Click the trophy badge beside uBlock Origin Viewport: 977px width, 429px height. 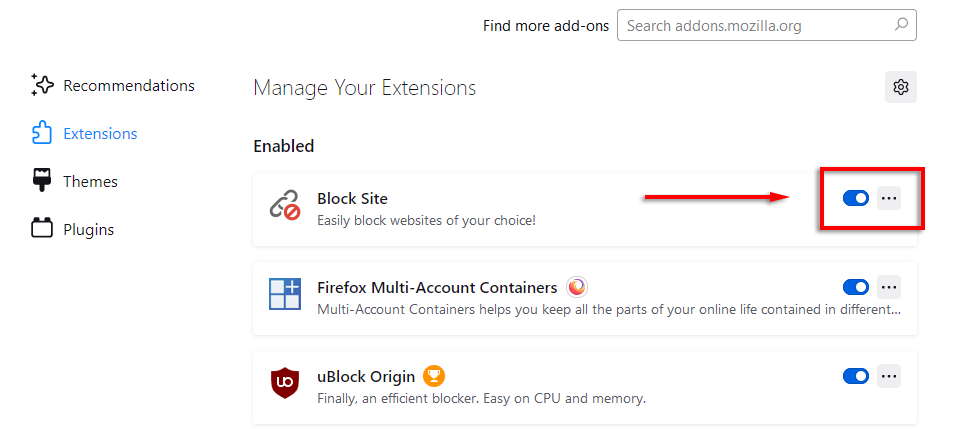pos(433,376)
